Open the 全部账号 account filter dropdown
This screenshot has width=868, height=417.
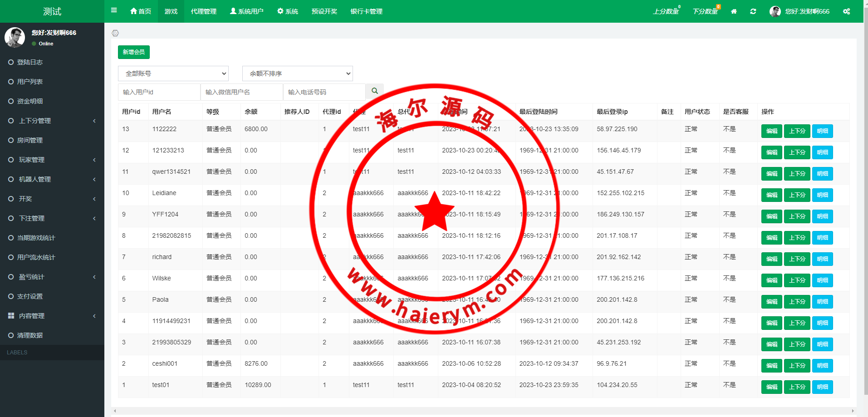pos(173,74)
